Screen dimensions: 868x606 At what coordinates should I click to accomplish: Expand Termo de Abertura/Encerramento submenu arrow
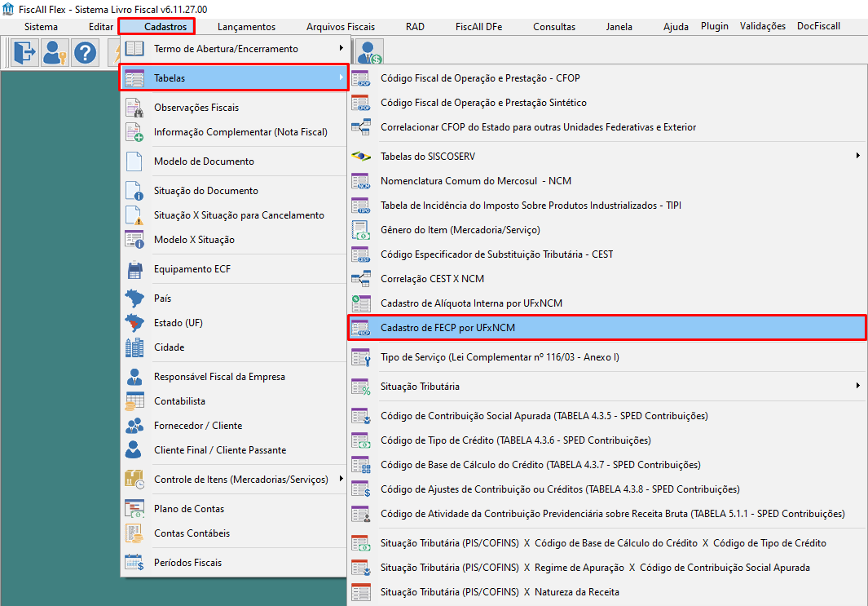341,48
